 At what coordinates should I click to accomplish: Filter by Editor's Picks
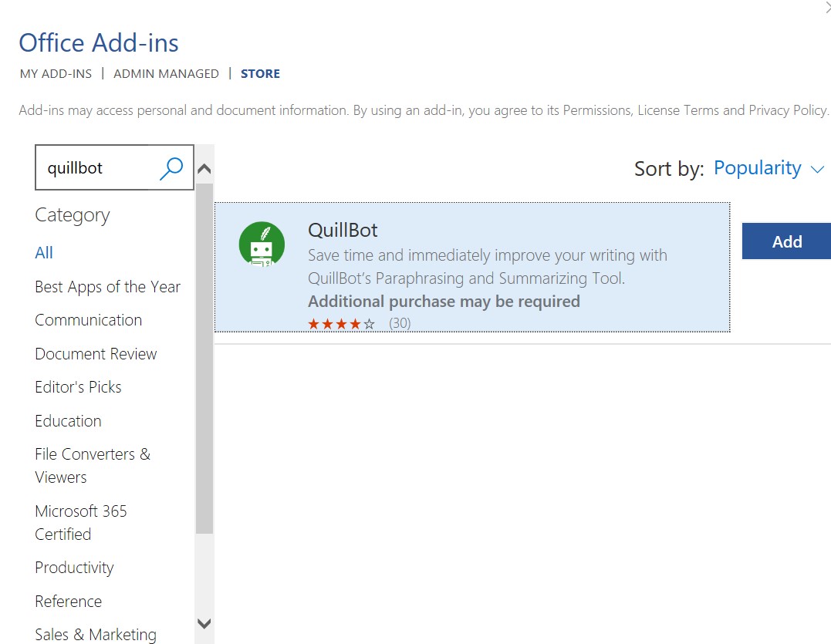[x=78, y=387]
